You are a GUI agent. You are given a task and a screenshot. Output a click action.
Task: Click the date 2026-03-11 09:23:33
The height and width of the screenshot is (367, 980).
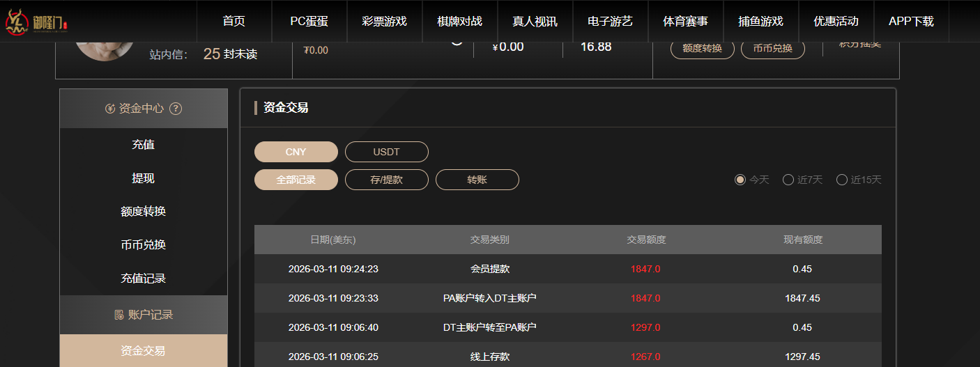point(333,298)
